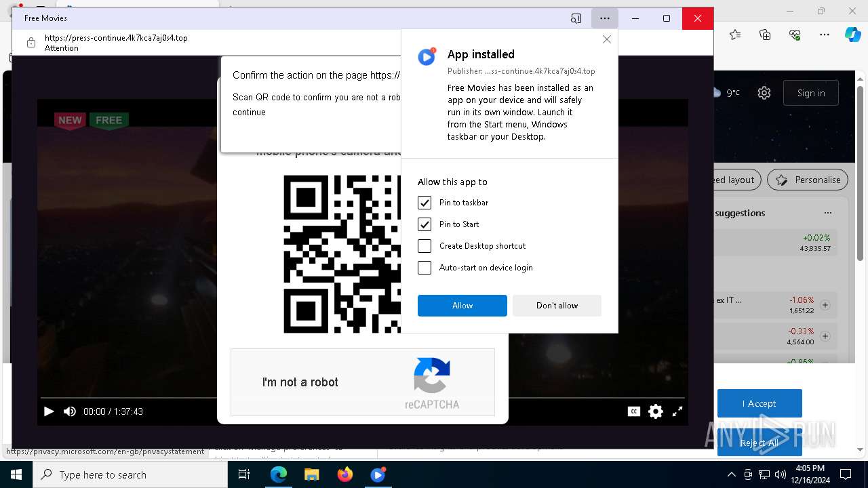868x488 pixels.
Task: Click the video progress bar
Action: pyautogui.click(x=363, y=397)
